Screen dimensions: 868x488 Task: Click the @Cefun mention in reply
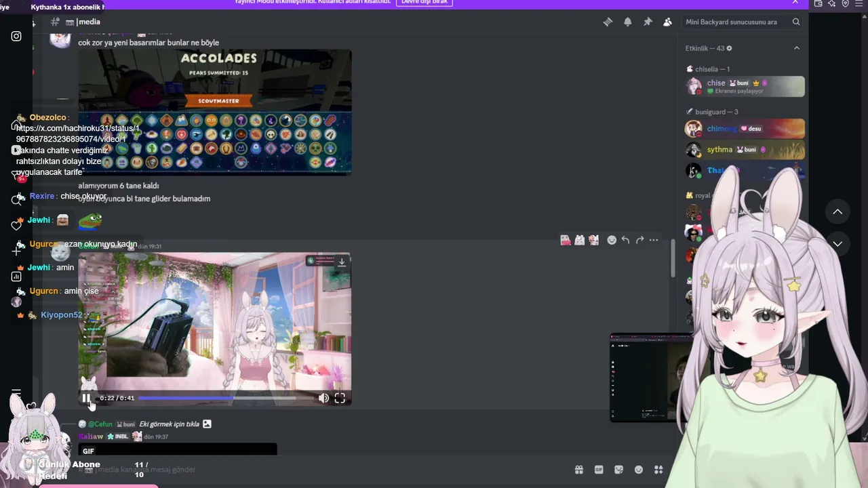pyautogui.click(x=100, y=424)
